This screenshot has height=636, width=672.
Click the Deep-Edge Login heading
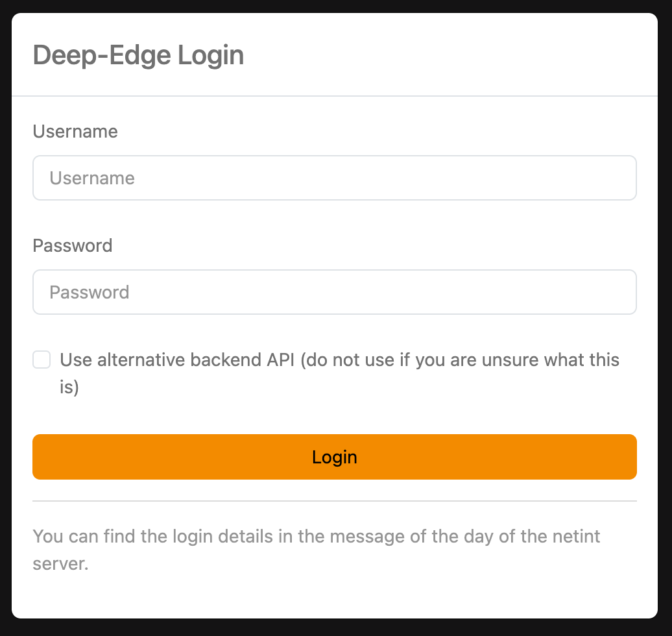(139, 55)
